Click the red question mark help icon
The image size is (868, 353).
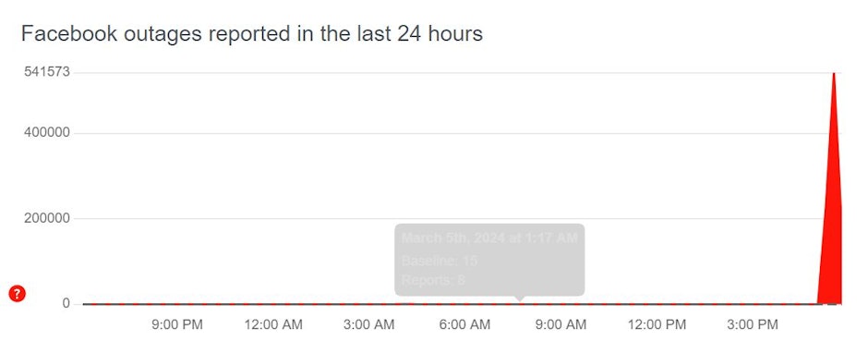18,294
